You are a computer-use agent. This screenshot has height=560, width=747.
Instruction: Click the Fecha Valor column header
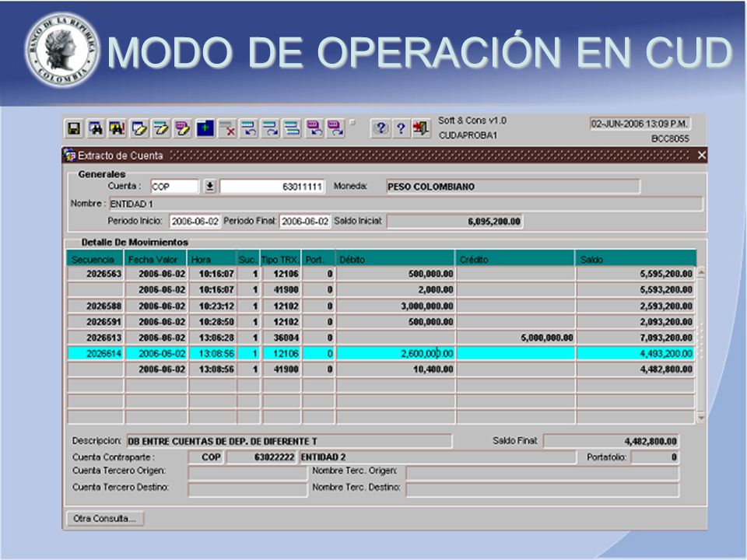point(156,260)
